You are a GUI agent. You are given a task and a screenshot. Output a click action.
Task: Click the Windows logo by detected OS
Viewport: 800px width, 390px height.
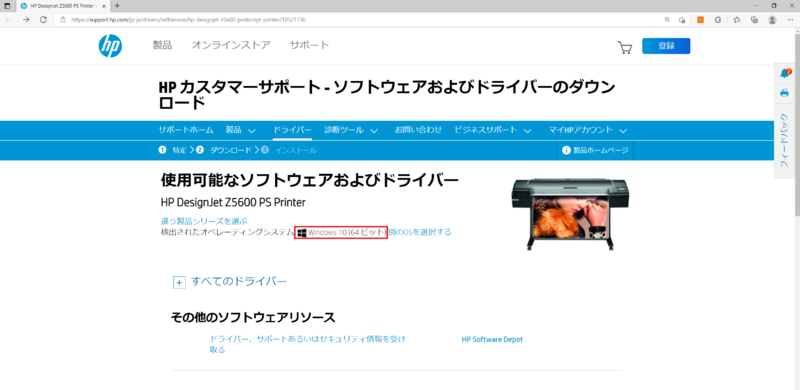(302, 232)
